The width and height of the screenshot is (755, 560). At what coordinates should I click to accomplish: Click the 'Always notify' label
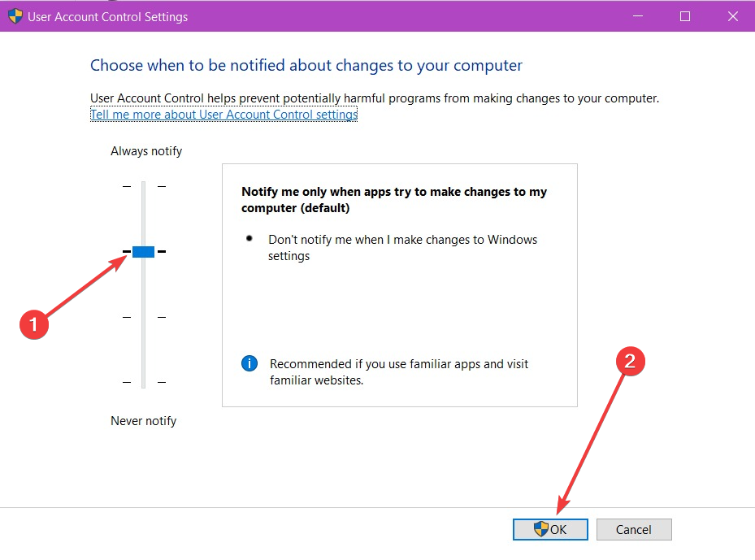click(146, 151)
